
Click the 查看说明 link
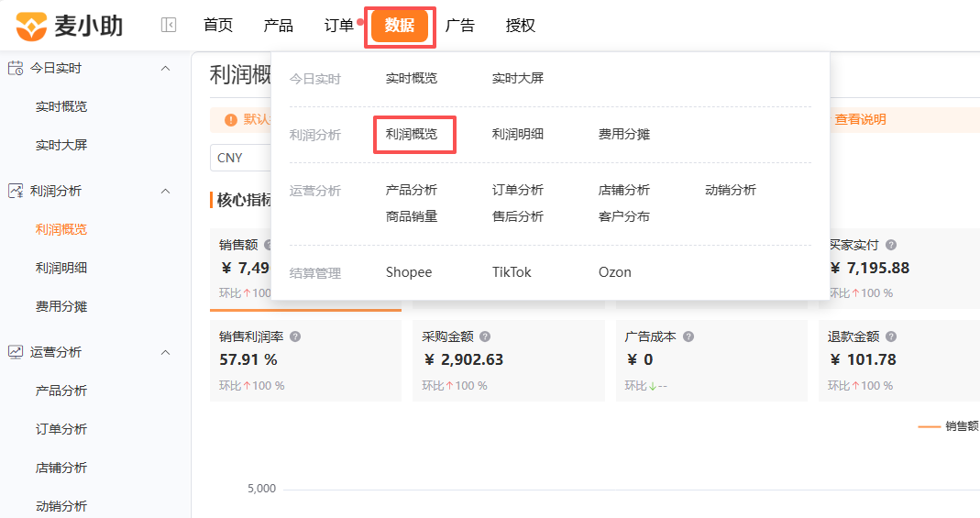(861, 119)
